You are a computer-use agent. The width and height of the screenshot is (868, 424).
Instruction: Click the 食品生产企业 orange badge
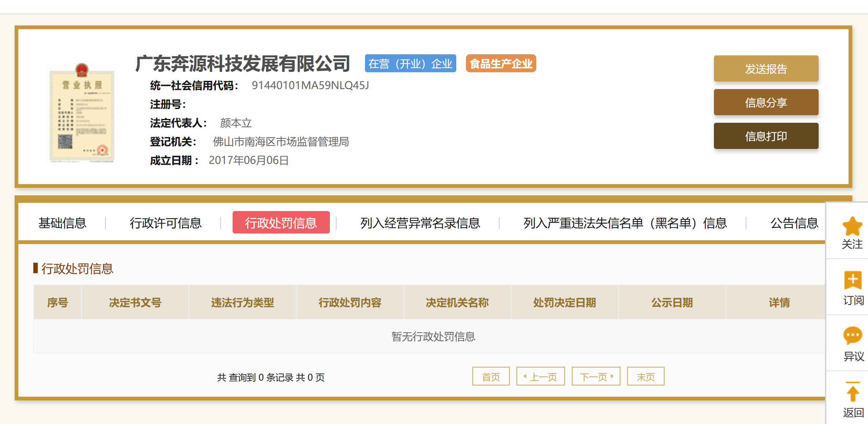click(501, 64)
